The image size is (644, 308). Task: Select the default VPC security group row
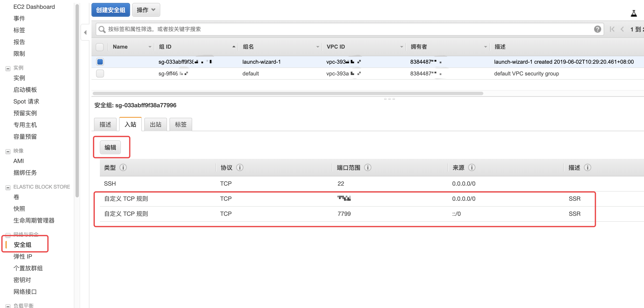368,74
